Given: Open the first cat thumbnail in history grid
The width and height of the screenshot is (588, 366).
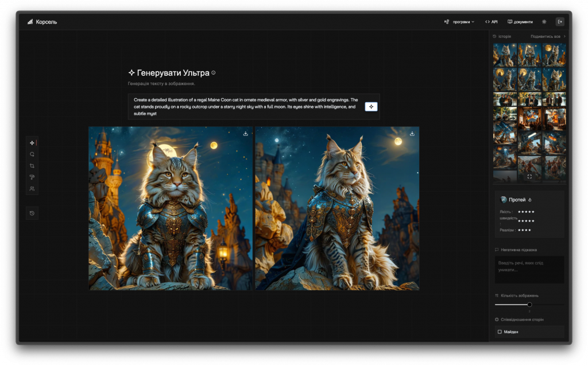Looking at the screenshot, I should pyautogui.click(x=505, y=55).
